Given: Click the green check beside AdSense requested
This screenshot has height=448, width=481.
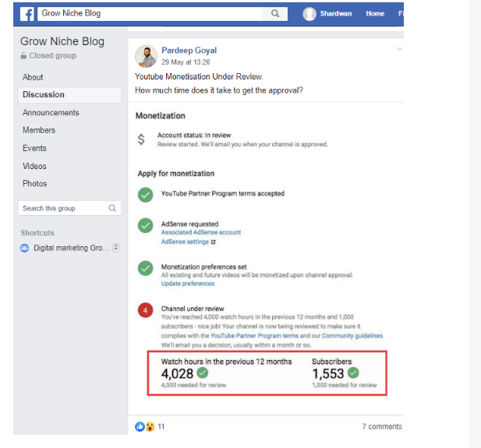Looking at the screenshot, I should [x=146, y=225].
